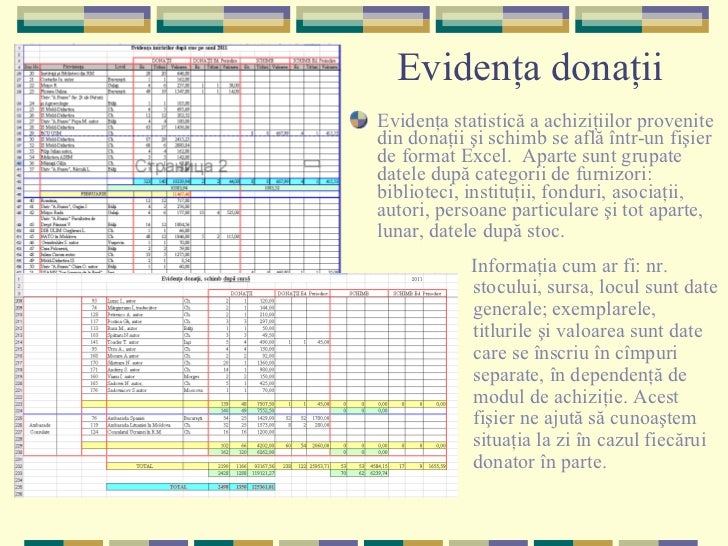Click the 'DONAȚII' column header in lower sheet
This screenshot has width=728, height=546.
point(241,293)
